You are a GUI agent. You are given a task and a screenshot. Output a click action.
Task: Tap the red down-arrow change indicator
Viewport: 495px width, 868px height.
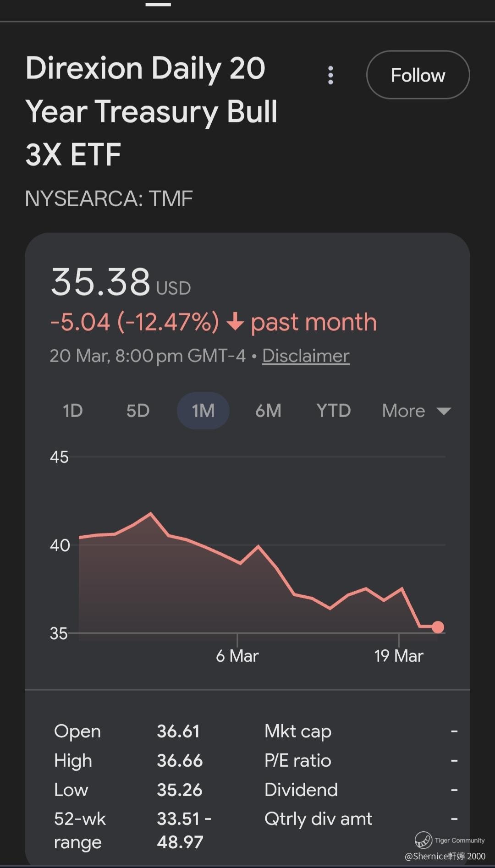tap(235, 322)
